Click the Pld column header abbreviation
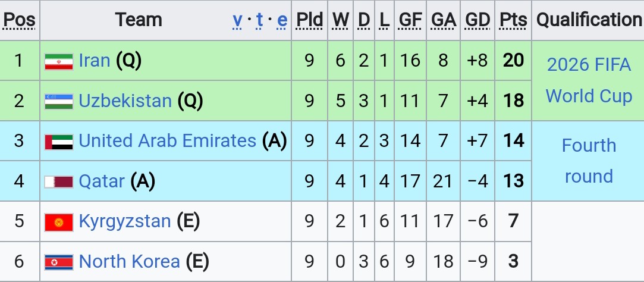This screenshot has width=644, height=282. [x=310, y=20]
